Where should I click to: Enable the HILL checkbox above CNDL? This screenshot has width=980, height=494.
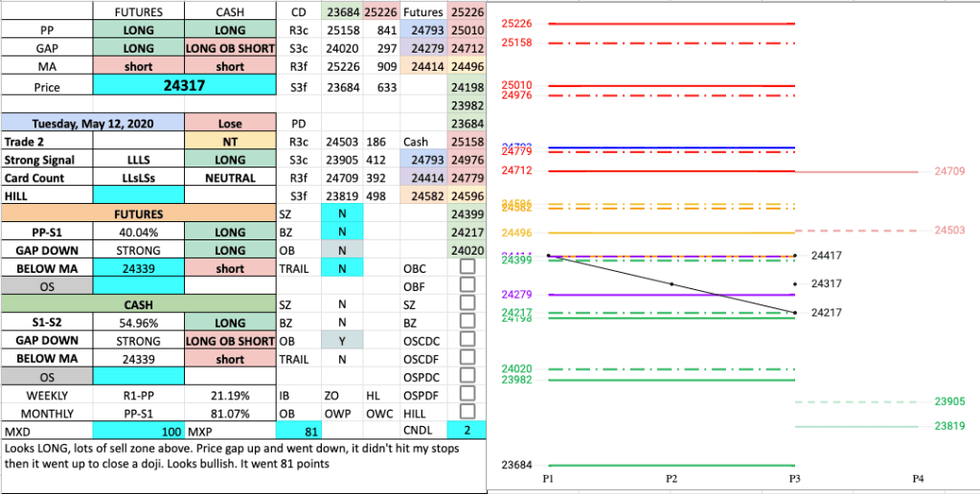point(467,413)
